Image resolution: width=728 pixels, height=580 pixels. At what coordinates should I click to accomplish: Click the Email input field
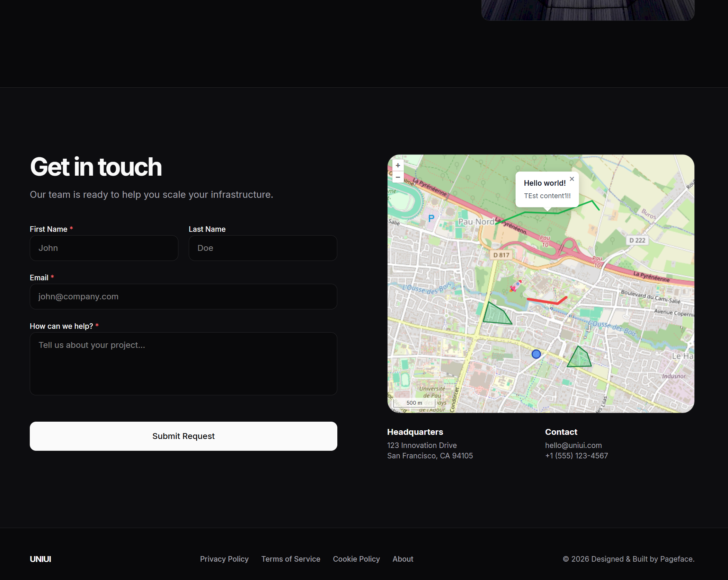(183, 296)
